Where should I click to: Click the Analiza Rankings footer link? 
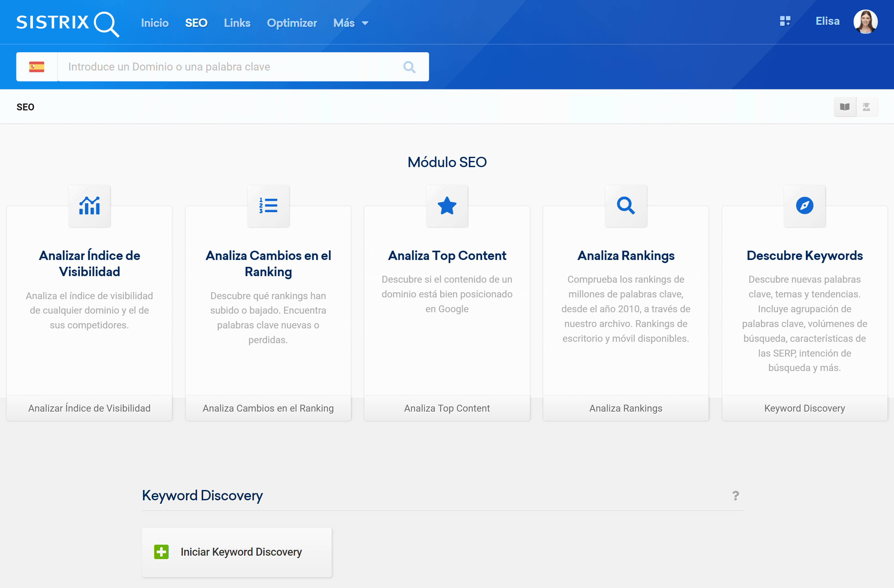[x=625, y=408]
